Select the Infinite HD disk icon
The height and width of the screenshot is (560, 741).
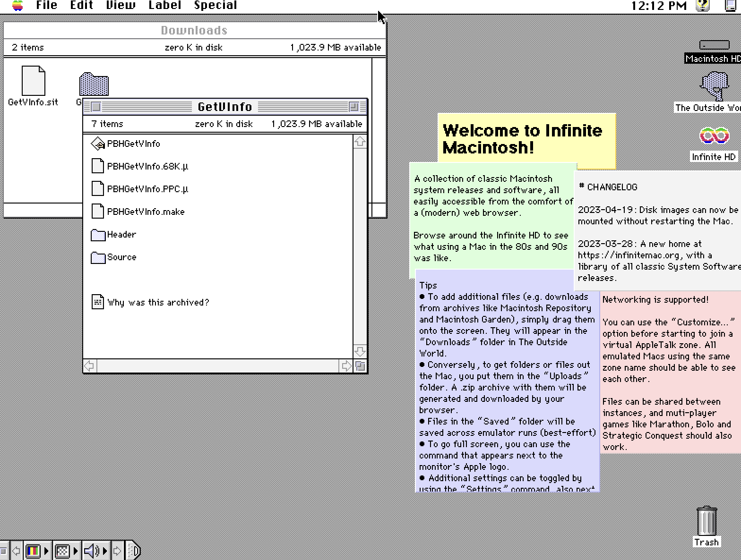click(x=714, y=136)
